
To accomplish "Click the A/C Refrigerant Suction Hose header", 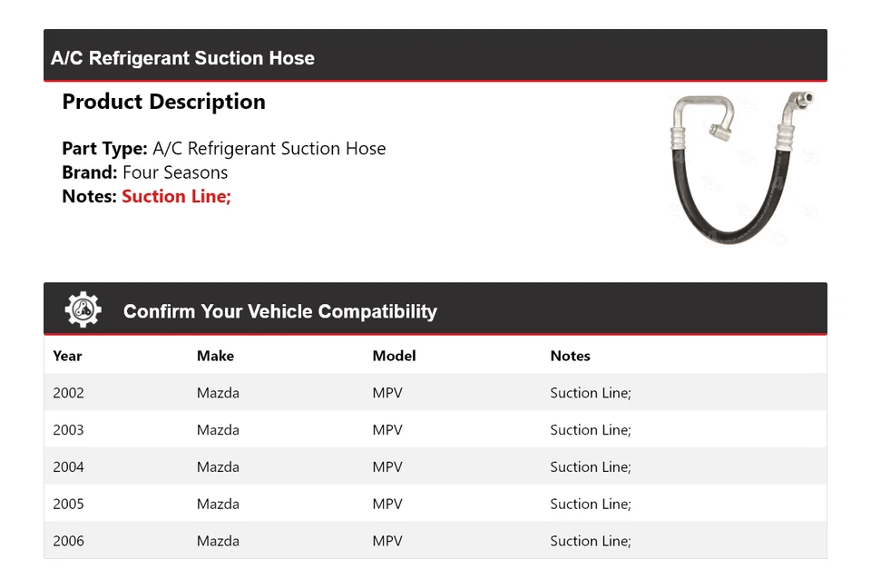I will pos(182,58).
